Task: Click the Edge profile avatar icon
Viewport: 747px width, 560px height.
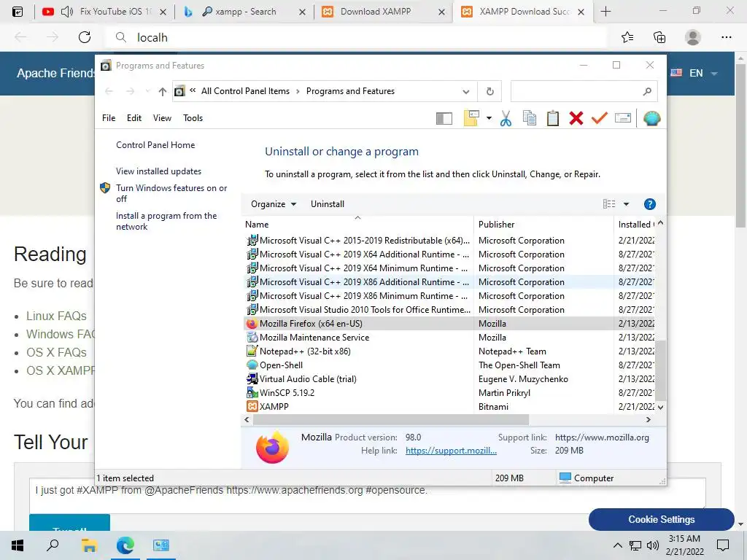Action: coord(693,37)
